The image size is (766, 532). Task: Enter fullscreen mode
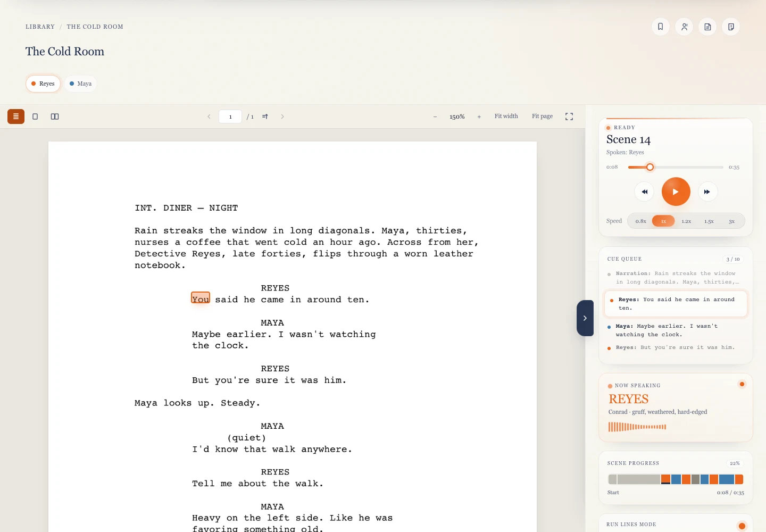coord(569,117)
